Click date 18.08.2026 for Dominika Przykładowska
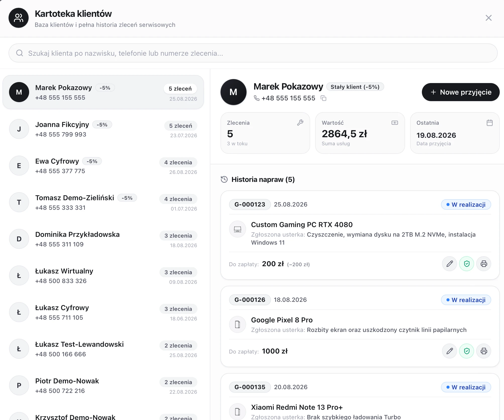The image size is (504, 420). [183, 245]
